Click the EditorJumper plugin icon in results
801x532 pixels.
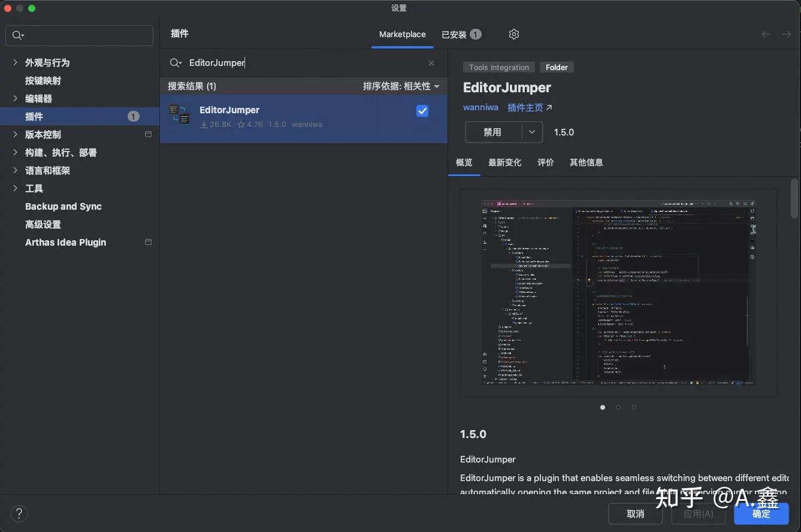tap(179, 114)
